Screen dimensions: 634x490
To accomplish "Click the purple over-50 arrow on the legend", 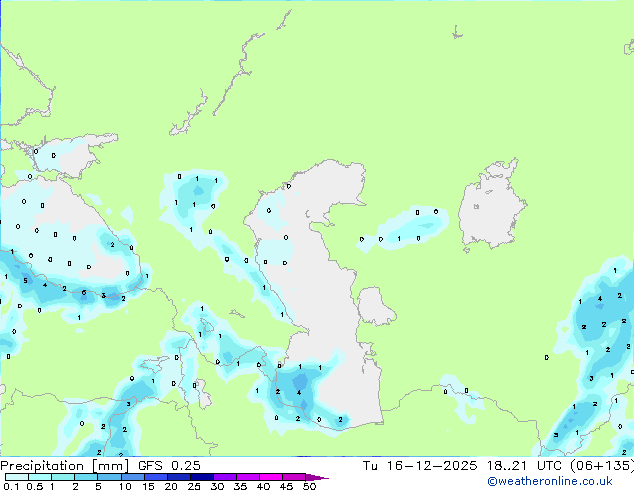I will pyautogui.click(x=317, y=478).
